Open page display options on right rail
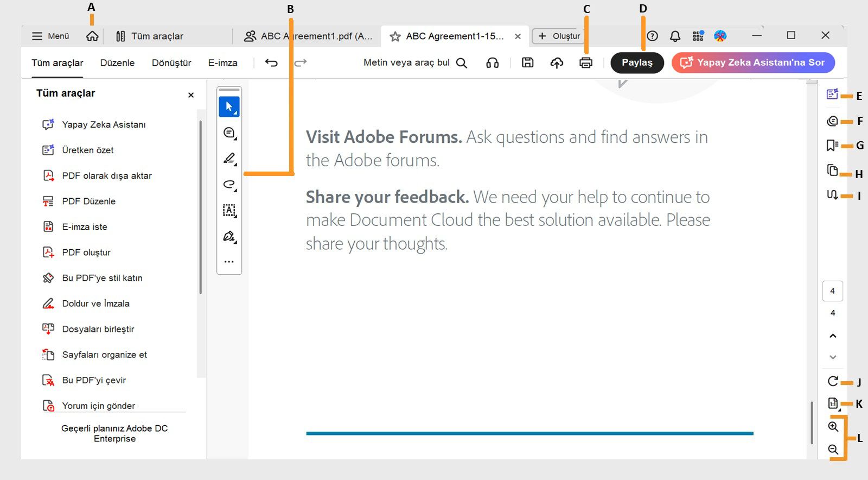 tap(833, 403)
